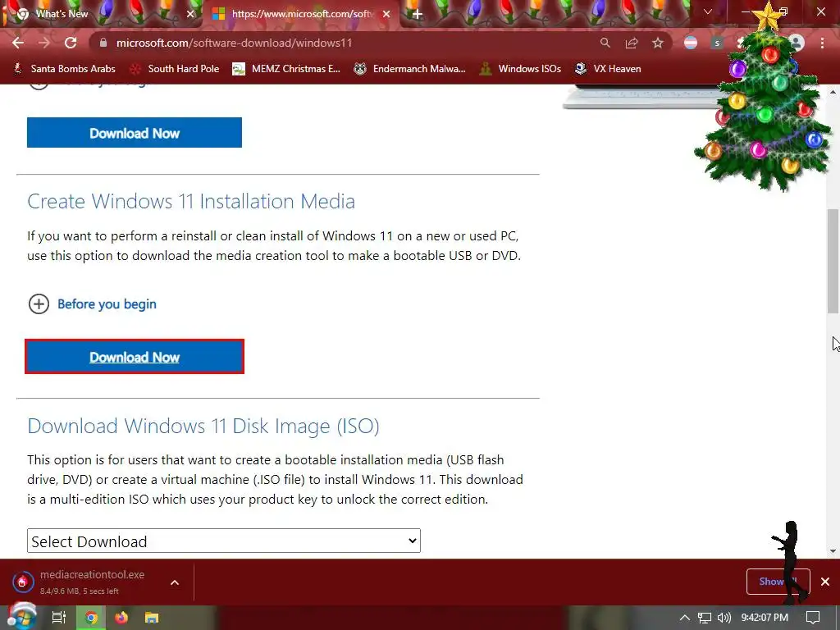This screenshot has width=840, height=630.
Task: Open Windows ISOs bookmark
Action: 520,69
